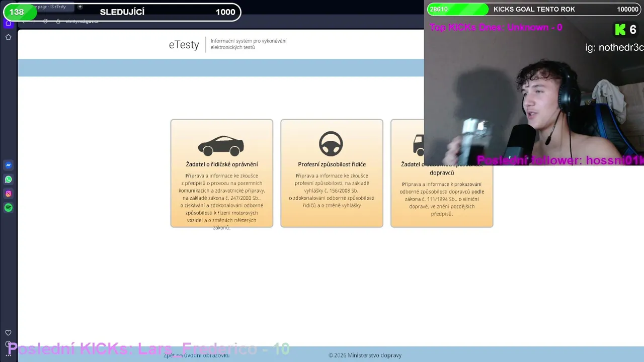This screenshot has height=362, width=644.
Task: Reload the eTesty page
Action: tap(45, 21)
